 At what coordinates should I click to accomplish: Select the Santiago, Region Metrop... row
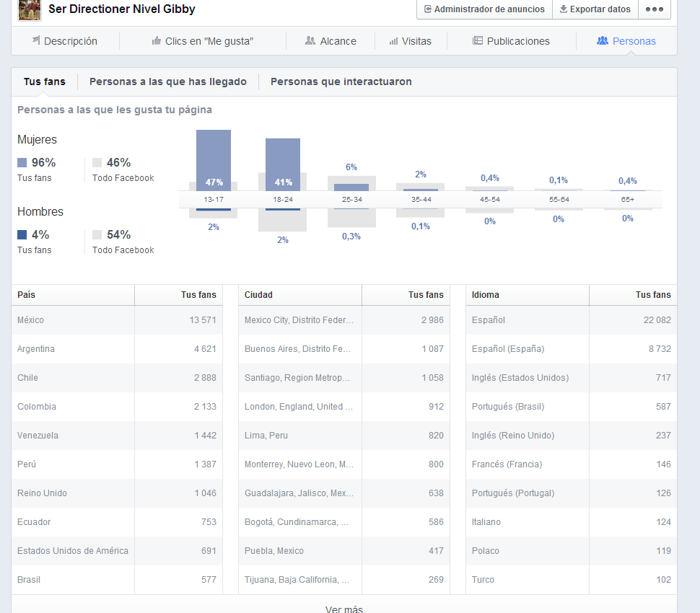tap(344, 378)
